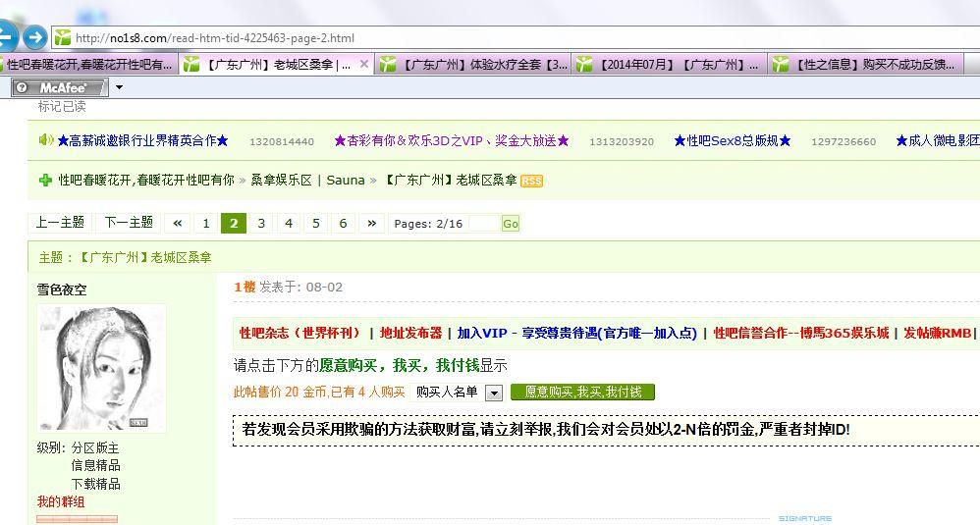Click the browser back arrow button
980x525 pixels.
point(6,37)
